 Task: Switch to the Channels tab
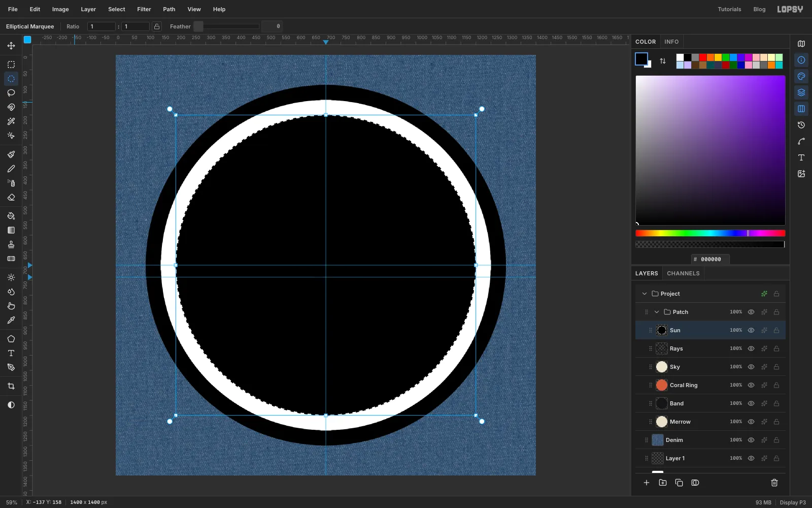click(683, 273)
